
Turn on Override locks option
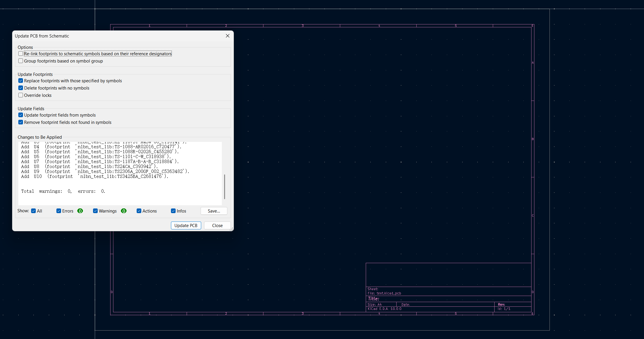21,95
